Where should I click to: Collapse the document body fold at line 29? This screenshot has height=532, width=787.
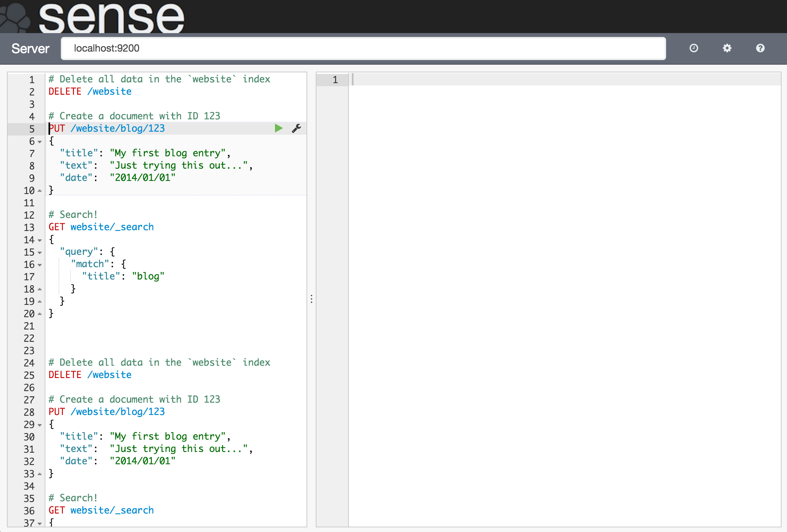(x=40, y=425)
